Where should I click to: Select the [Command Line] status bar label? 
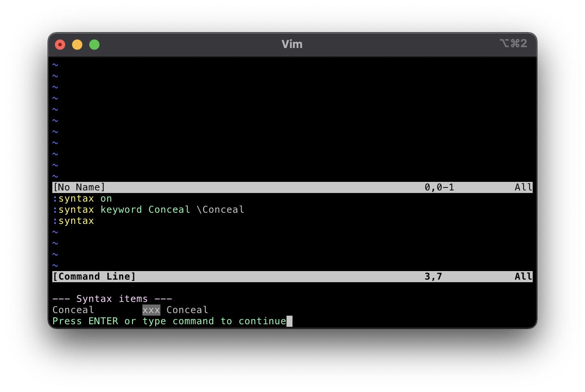[94, 276]
